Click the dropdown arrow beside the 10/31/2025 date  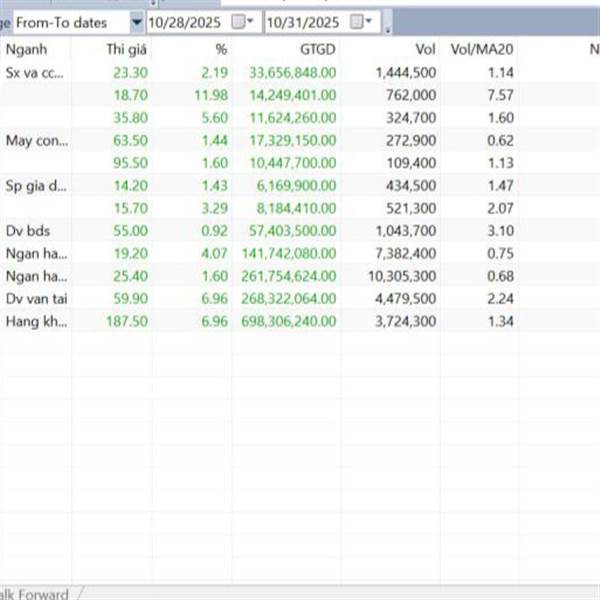tap(369, 21)
